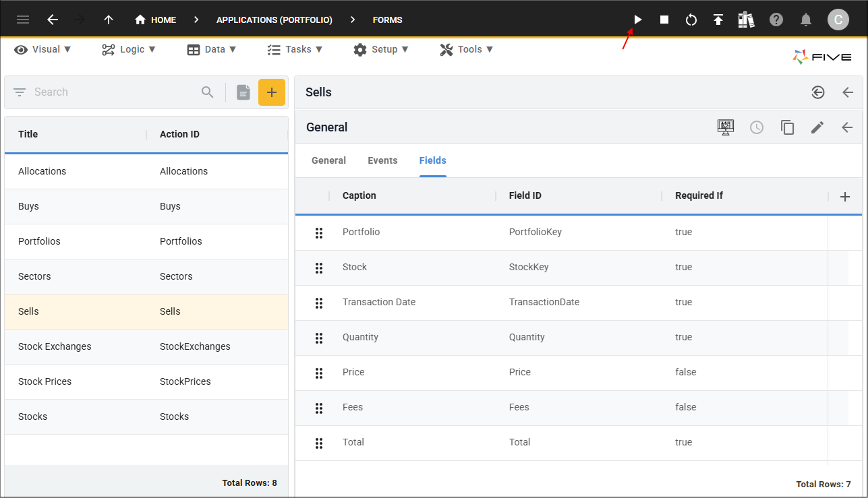Sort by the Action ID column header

point(179,134)
